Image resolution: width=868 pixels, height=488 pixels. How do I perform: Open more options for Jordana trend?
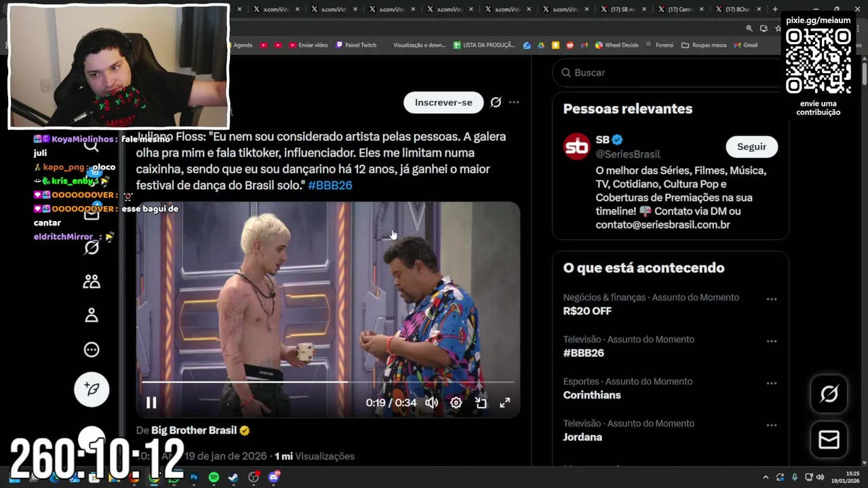(771, 425)
